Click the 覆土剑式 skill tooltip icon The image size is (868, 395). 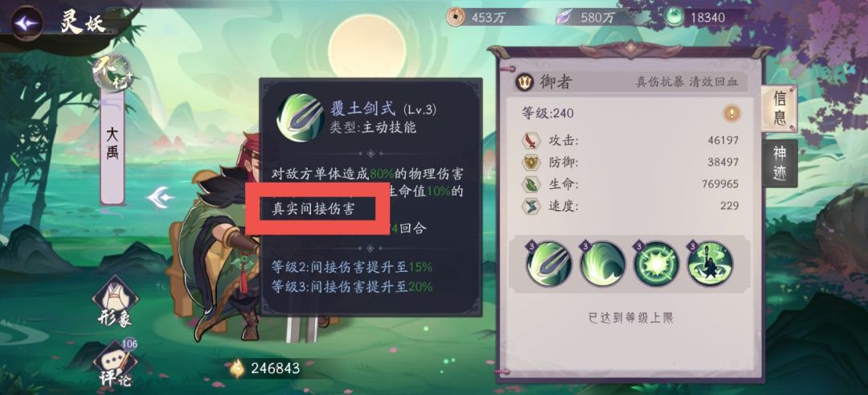pyautogui.click(x=301, y=117)
